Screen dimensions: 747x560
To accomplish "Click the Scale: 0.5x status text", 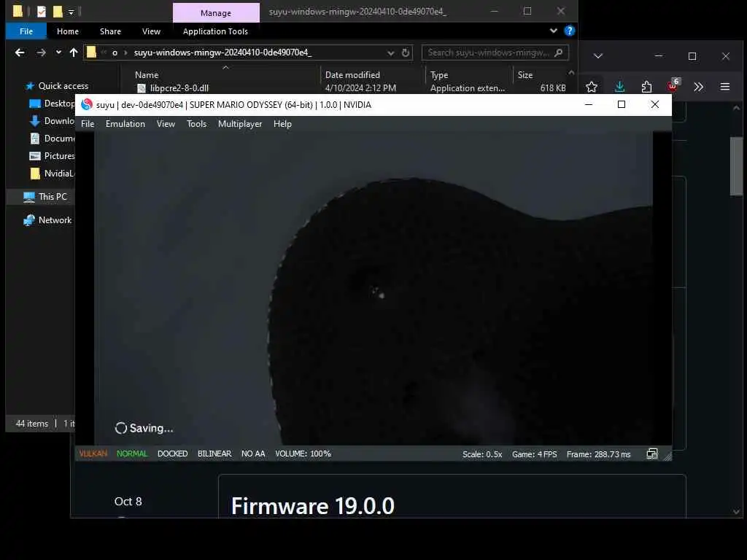I will click(x=482, y=454).
